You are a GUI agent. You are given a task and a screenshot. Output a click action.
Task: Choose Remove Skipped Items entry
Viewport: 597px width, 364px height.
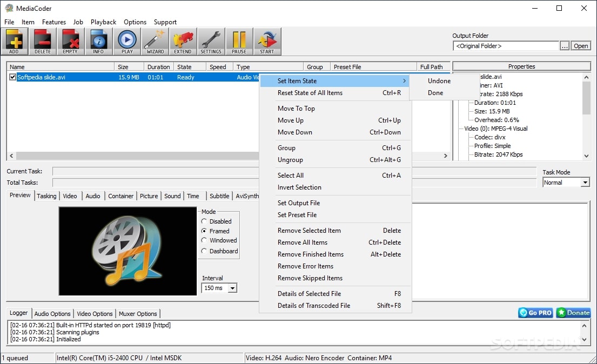tap(335, 278)
